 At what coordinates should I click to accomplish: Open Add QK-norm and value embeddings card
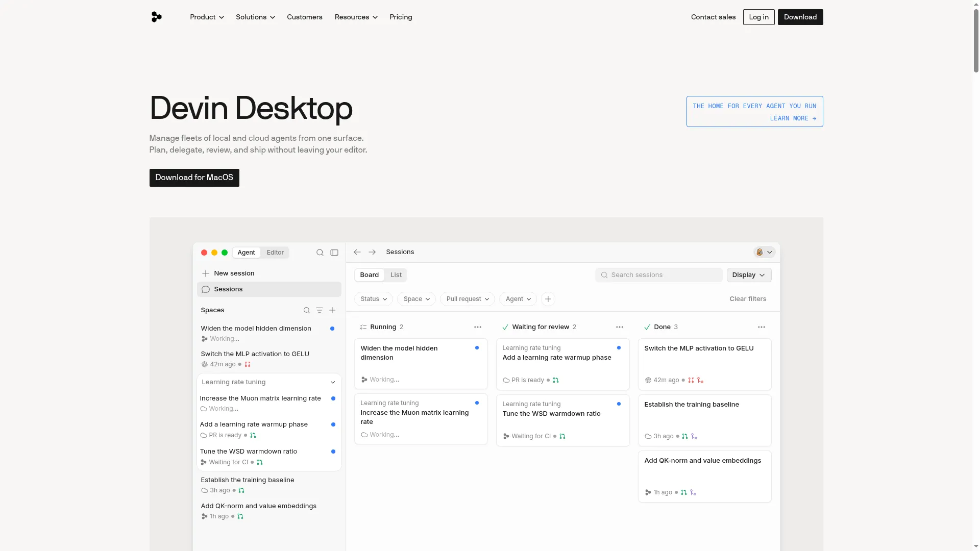click(704, 477)
